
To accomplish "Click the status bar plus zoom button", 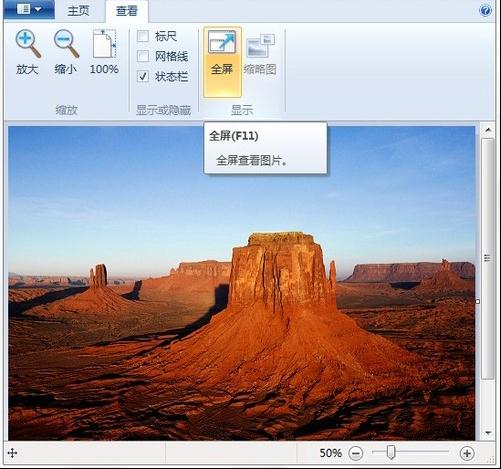I will 467,453.
